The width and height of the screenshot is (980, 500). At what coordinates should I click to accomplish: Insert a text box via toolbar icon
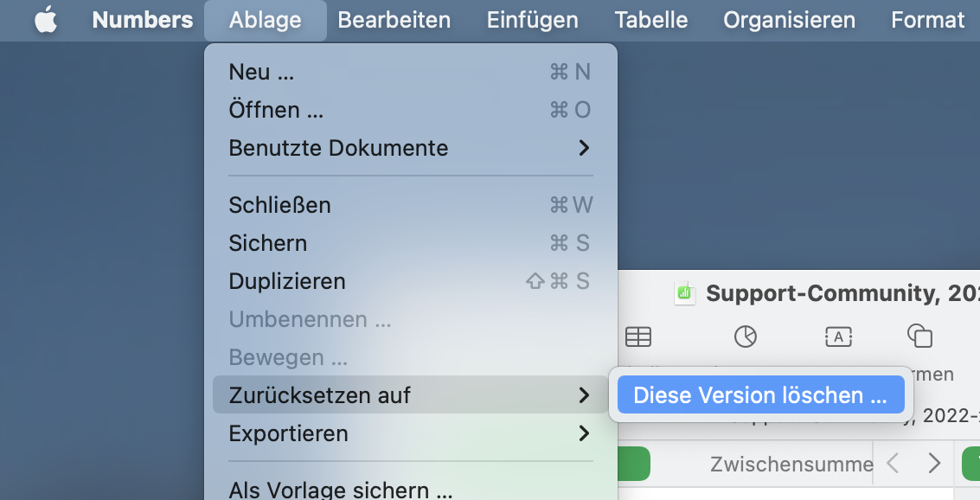[838, 337]
